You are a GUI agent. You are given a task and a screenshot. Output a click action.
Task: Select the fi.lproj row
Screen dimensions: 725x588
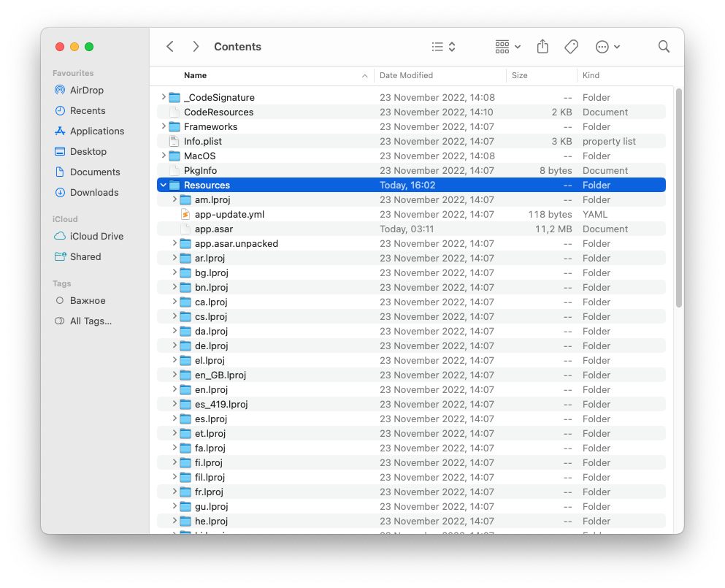click(x=411, y=462)
